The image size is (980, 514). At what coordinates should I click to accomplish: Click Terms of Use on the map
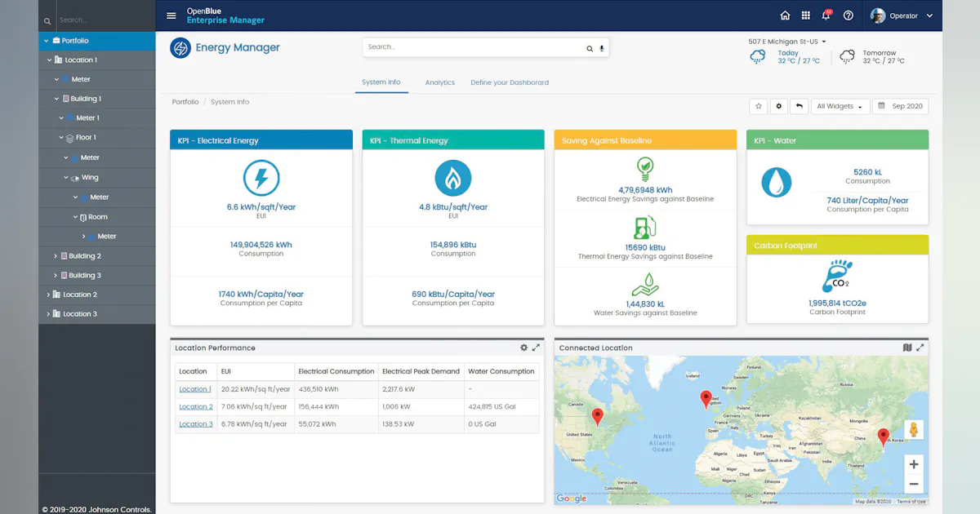(x=911, y=502)
